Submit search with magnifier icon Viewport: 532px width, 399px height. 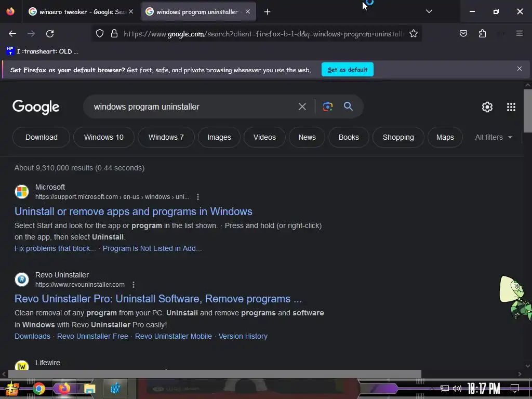point(348,107)
